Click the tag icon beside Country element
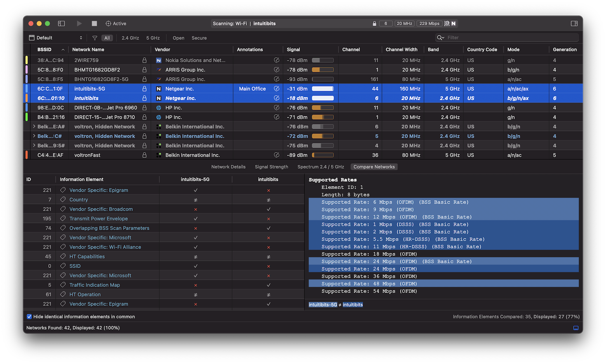Viewport: 606px width, 364px height. (63, 200)
